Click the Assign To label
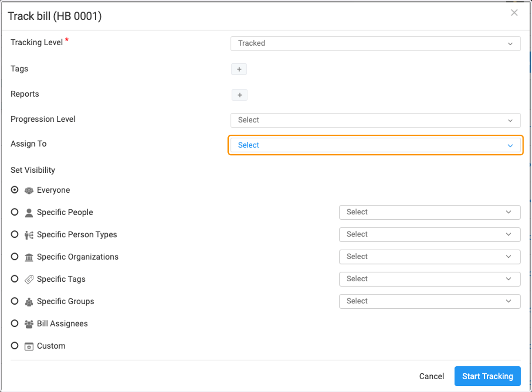This screenshot has width=532, height=392. (28, 144)
